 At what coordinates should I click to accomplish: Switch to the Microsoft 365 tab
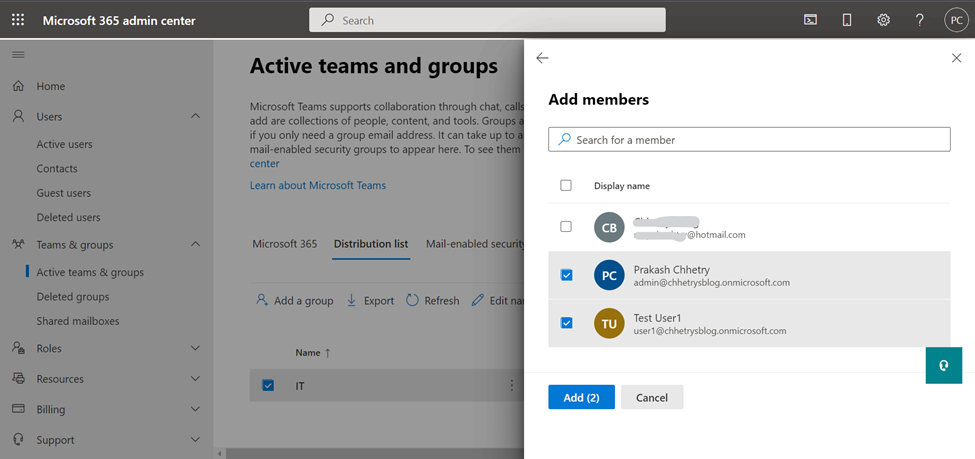(x=285, y=244)
